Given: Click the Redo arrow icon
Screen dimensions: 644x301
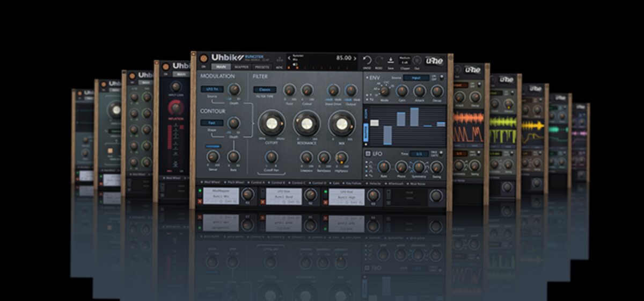Looking at the screenshot, I should coord(379,60).
